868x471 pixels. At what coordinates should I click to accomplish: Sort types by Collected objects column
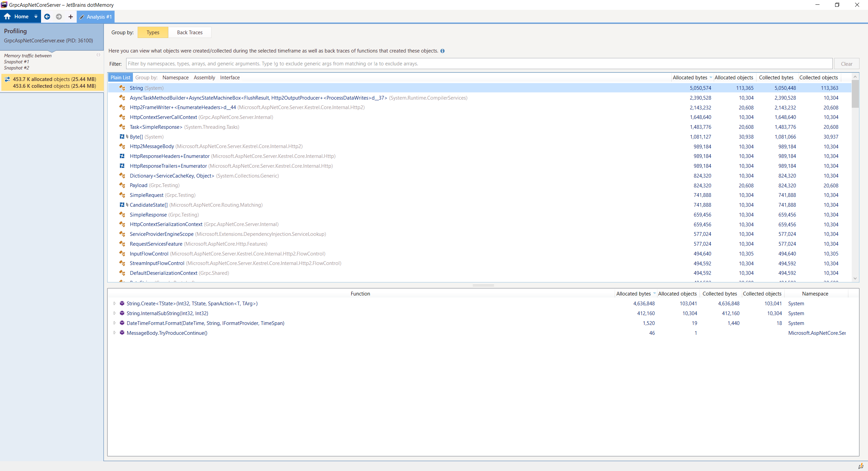pos(819,78)
